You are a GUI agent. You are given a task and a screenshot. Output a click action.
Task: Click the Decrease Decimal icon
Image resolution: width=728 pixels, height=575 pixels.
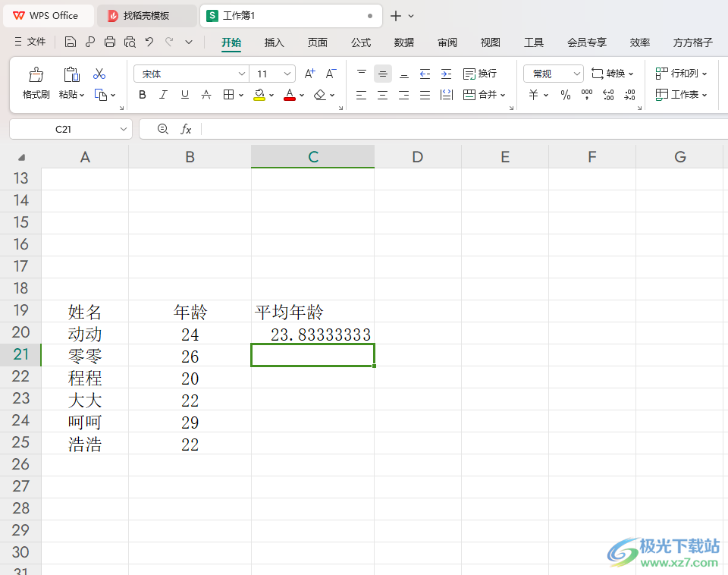point(630,96)
